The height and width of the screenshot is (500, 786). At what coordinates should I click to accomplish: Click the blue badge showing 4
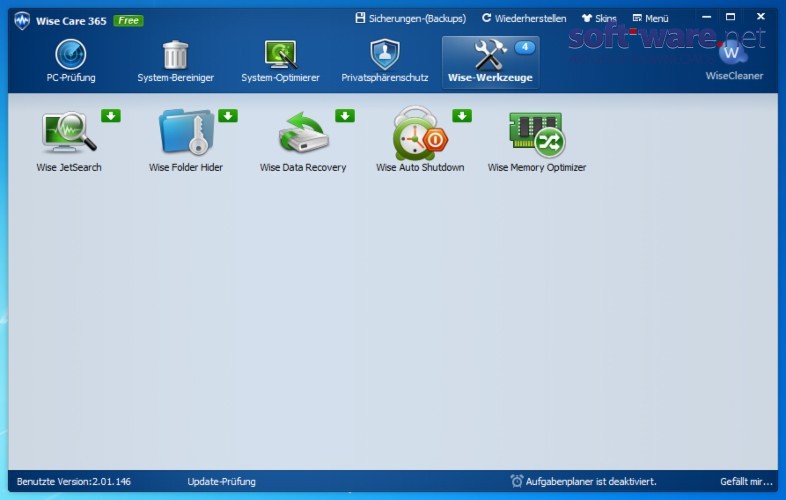[x=525, y=47]
